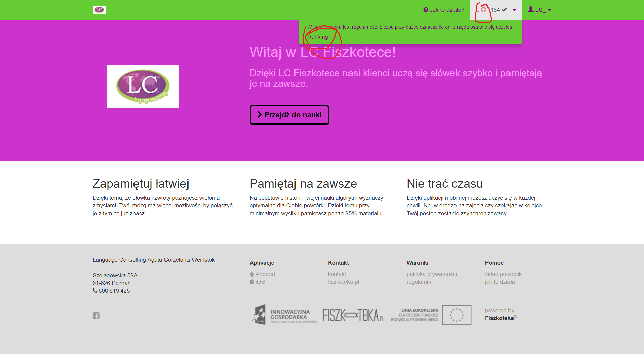Open the 'video poradnik' help link
The height and width of the screenshot is (362, 644).
[503, 274]
